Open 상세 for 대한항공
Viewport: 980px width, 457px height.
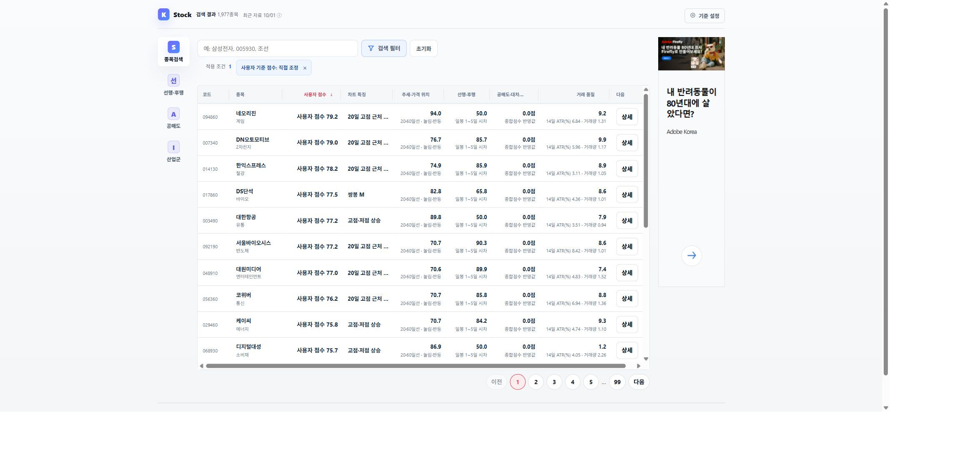[627, 220]
